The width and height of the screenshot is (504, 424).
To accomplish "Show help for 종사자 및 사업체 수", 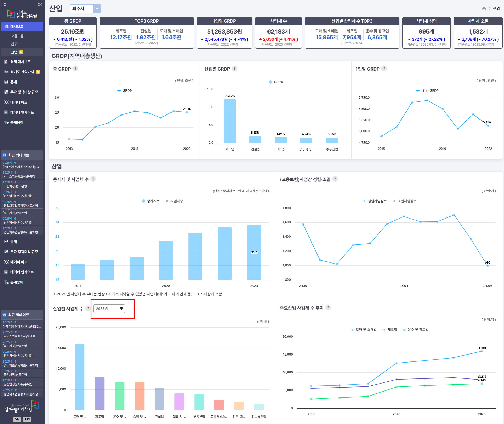I will tap(93, 179).
